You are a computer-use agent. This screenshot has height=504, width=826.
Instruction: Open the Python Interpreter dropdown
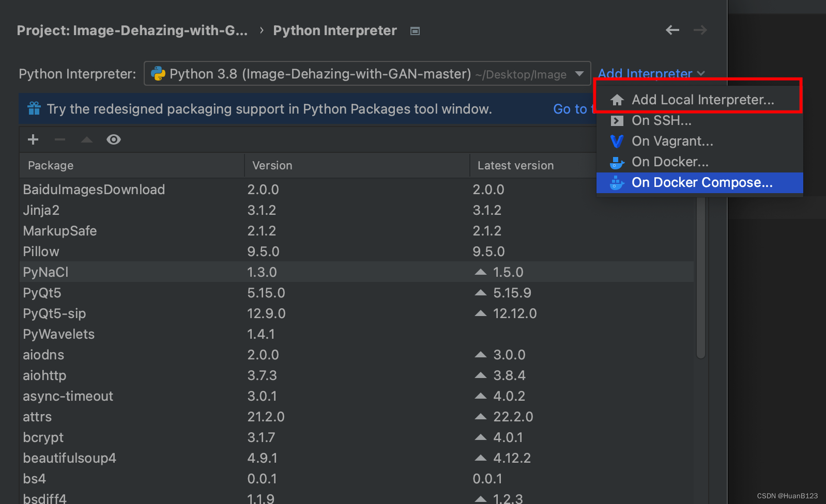pos(367,74)
